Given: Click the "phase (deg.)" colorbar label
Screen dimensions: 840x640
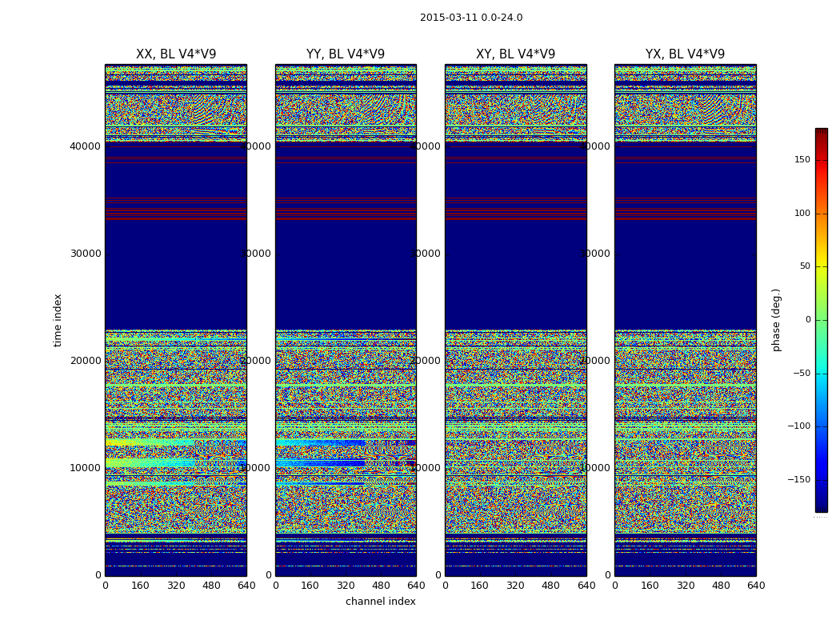Looking at the screenshot, I should click(x=776, y=320).
